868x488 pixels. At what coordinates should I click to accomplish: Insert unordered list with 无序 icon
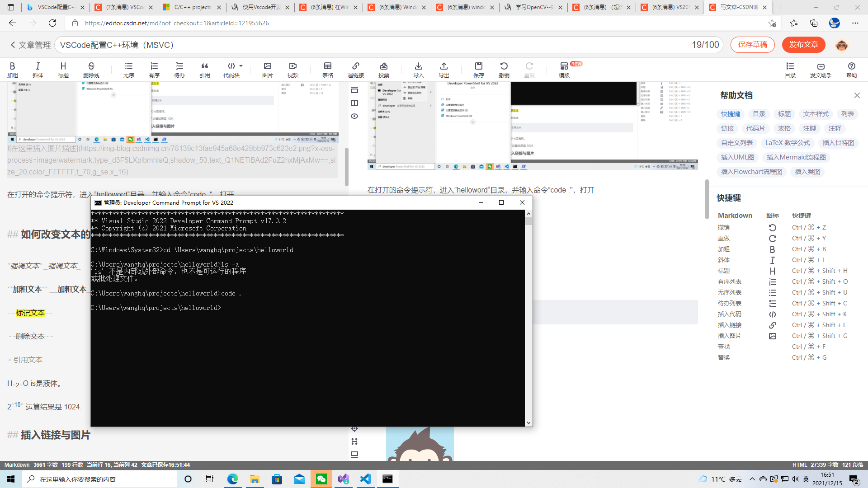tap(129, 70)
